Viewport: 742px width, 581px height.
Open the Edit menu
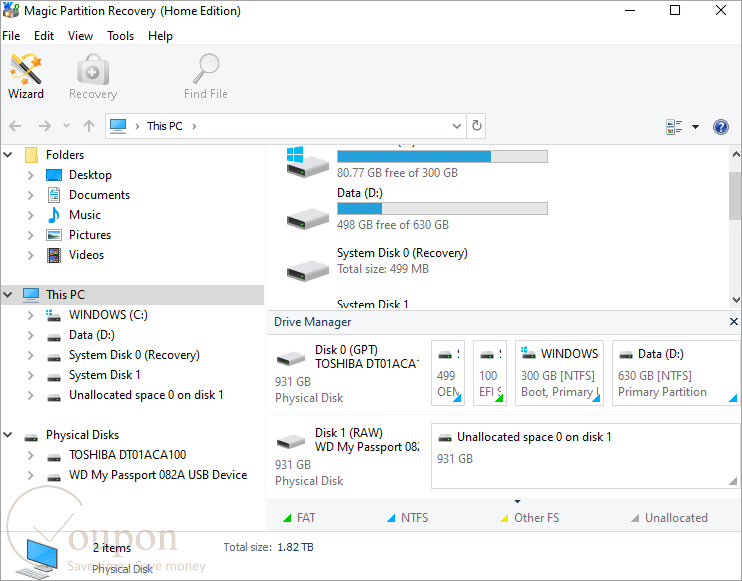coord(44,36)
